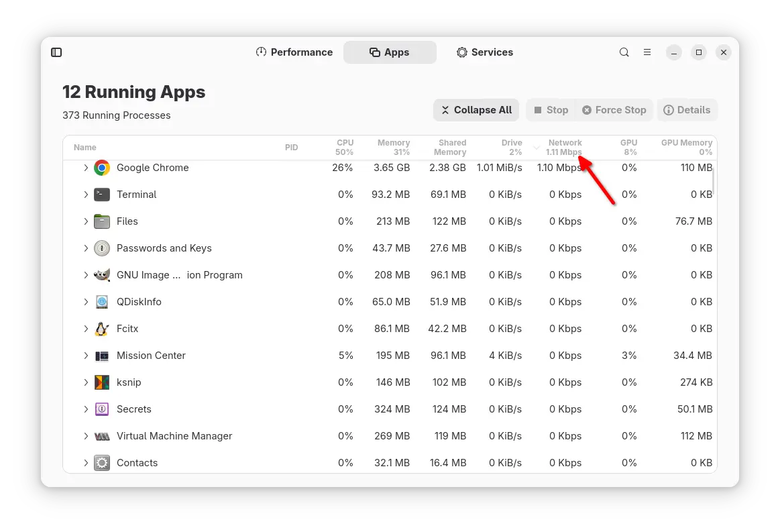The width and height of the screenshot is (780, 532).
Task: Click Chrome's 1.01 MiB/s drive value
Action: [500, 168]
